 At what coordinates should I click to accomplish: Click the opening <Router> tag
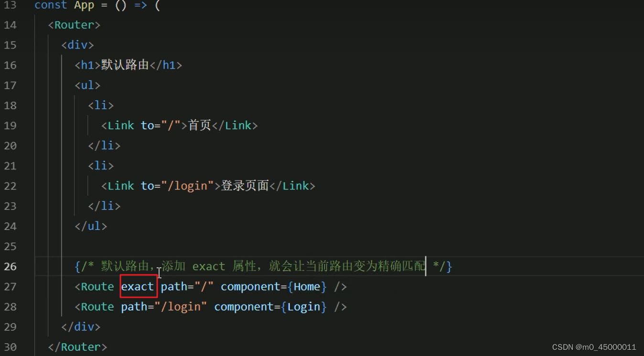point(74,25)
